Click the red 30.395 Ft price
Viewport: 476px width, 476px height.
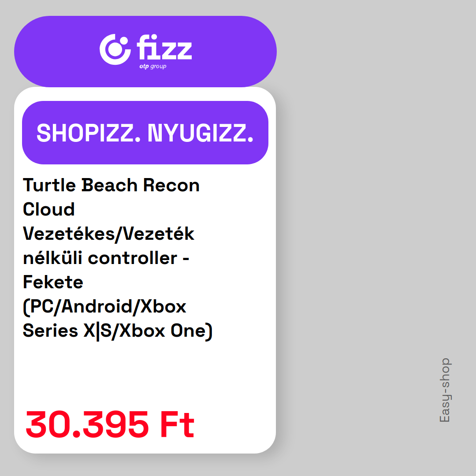[110, 424]
